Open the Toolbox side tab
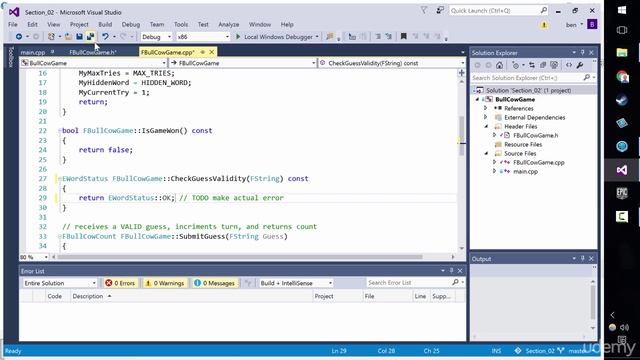Viewport: 640px width, 360px height. point(11,57)
